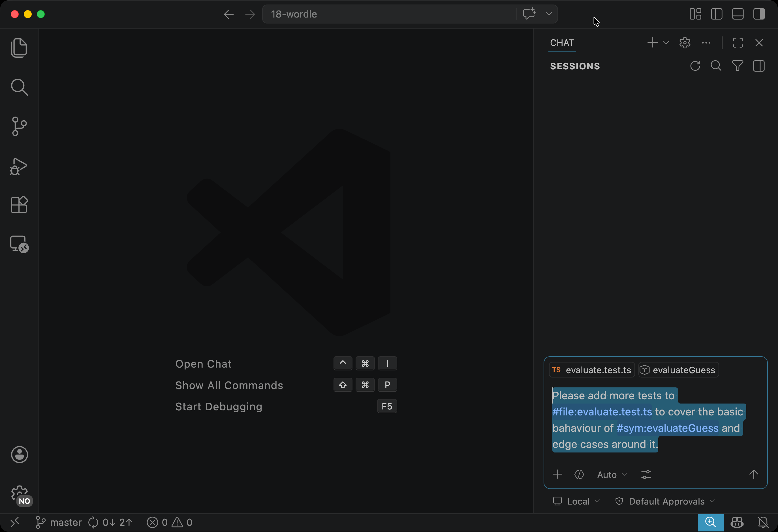Open the Run and Debug view

click(x=18, y=166)
